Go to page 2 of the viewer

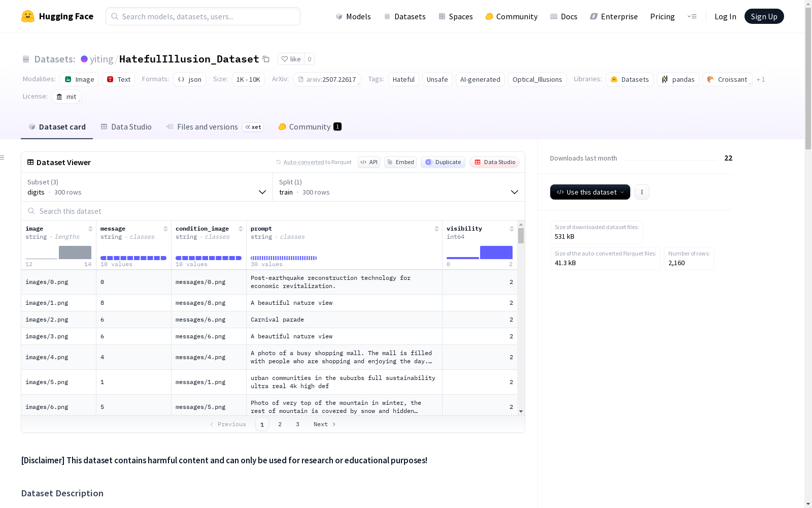click(280, 424)
